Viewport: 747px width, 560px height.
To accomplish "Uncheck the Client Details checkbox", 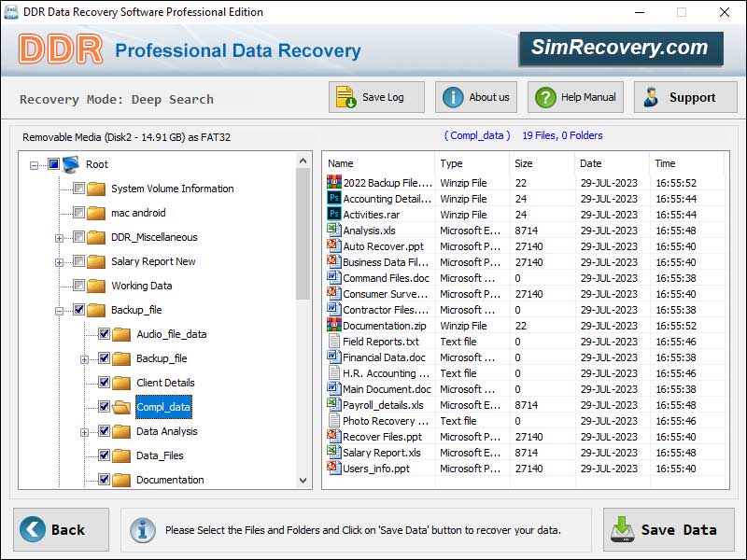I will (x=105, y=383).
